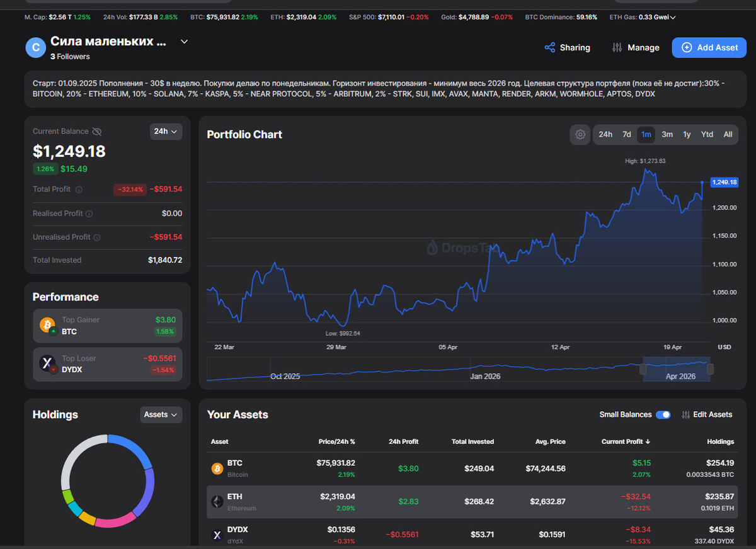The width and height of the screenshot is (756, 549).
Task: Click the Holdings column header in assets table
Action: click(x=720, y=442)
